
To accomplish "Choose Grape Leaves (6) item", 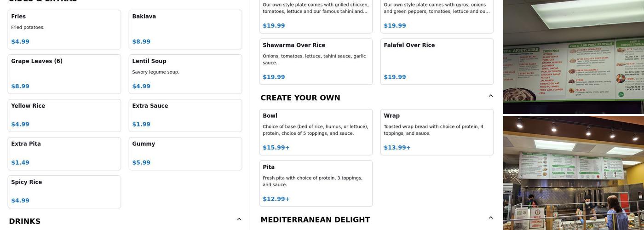I will pos(64,74).
